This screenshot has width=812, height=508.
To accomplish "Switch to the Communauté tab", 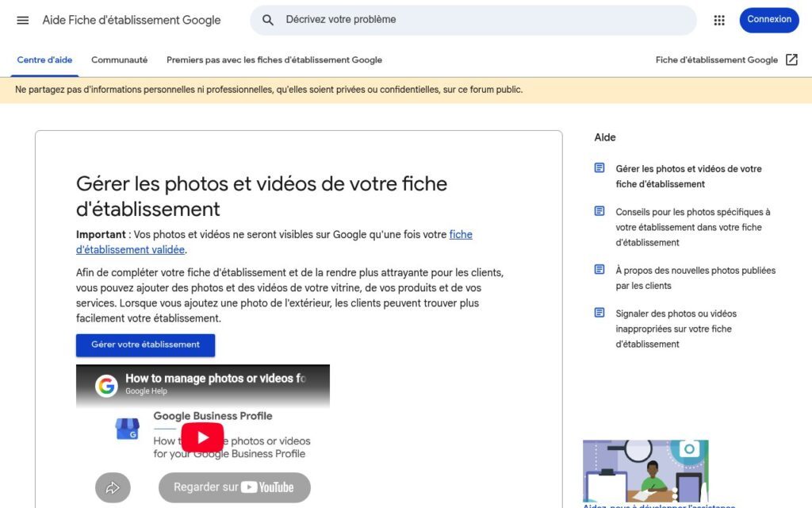I will click(119, 60).
